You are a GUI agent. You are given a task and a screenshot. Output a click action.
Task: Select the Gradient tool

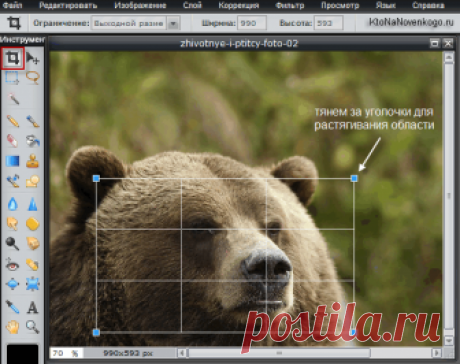[x=13, y=161]
